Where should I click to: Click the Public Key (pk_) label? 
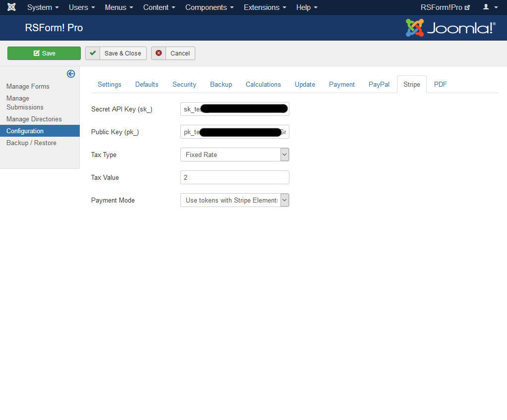click(115, 132)
